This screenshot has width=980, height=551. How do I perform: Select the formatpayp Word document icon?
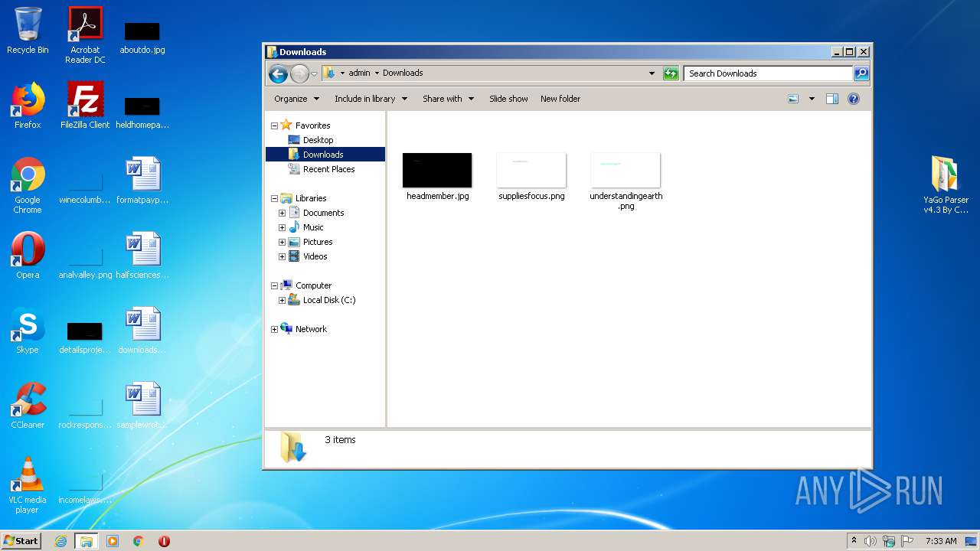142,181
